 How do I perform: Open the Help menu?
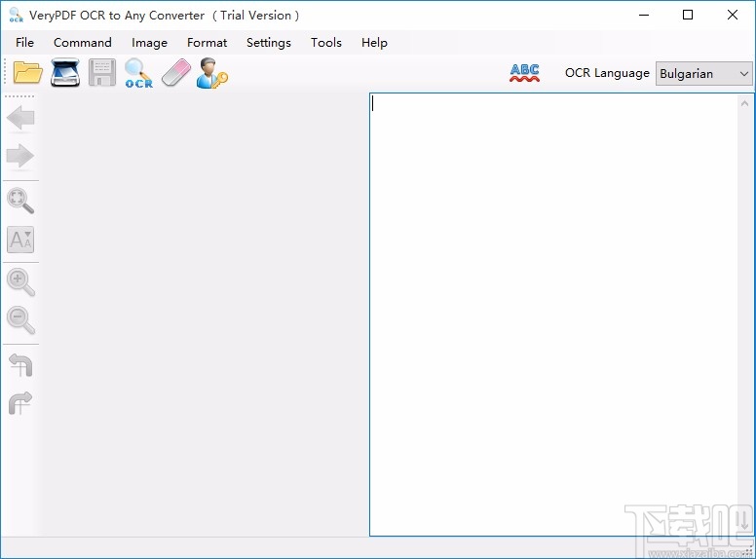(374, 43)
